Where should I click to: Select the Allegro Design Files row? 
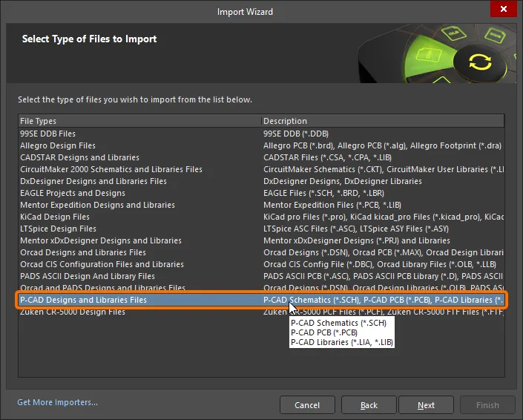click(x=261, y=145)
